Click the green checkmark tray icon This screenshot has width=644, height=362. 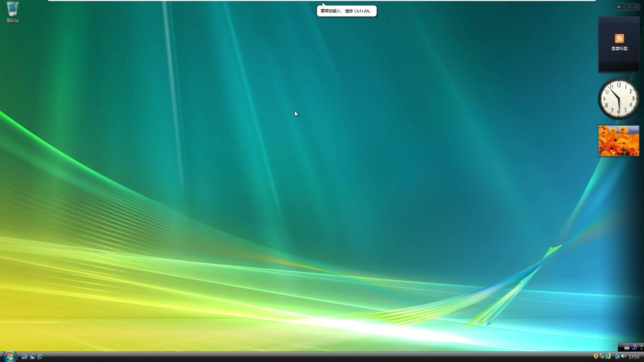pos(602,356)
